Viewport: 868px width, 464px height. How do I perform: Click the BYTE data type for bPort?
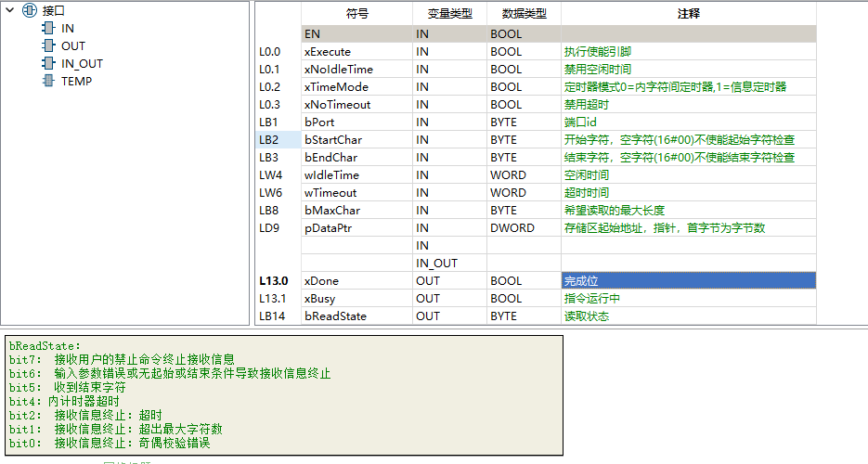[524, 122]
